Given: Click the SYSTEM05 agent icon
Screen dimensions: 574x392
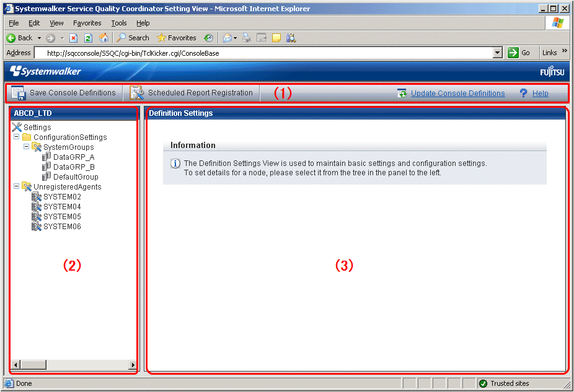Looking at the screenshot, I should (36, 217).
